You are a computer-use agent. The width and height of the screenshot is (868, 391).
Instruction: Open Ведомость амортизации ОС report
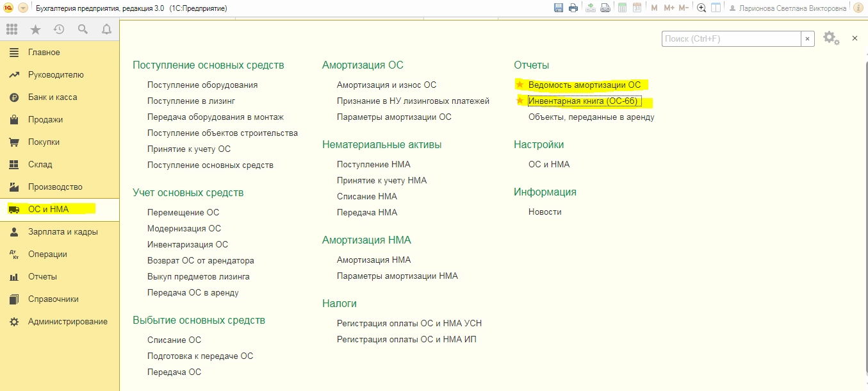(584, 85)
